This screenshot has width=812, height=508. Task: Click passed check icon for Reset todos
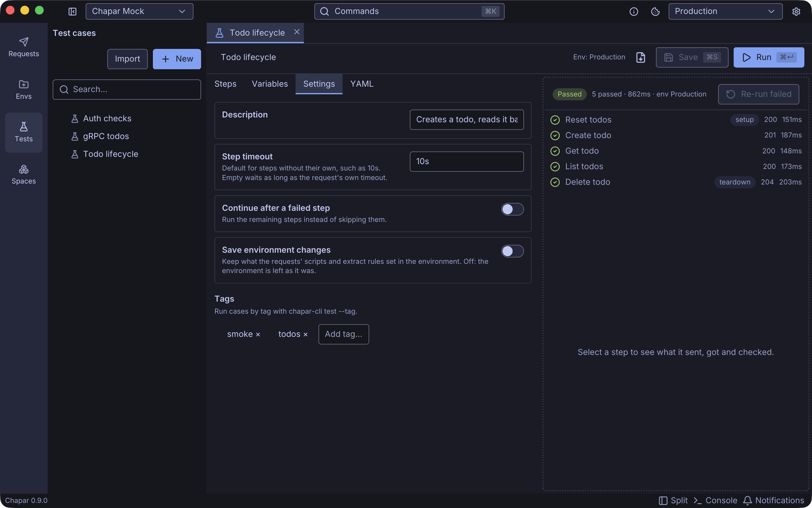pyautogui.click(x=555, y=120)
